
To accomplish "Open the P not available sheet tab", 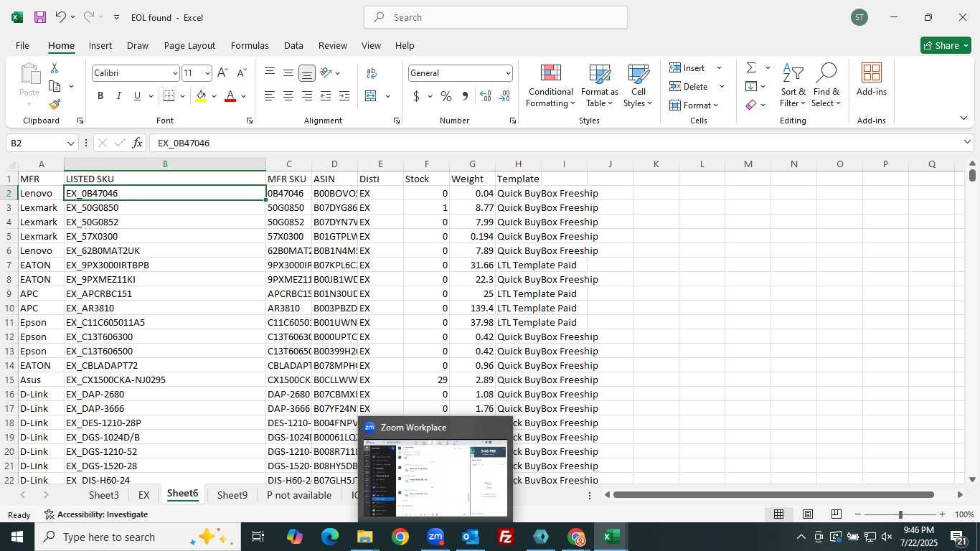I will coord(299,495).
